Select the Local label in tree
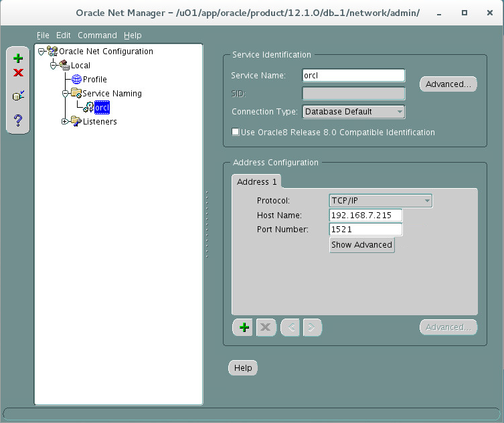Image resolution: width=504 pixels, height=423 pixels. coord(80,65)
